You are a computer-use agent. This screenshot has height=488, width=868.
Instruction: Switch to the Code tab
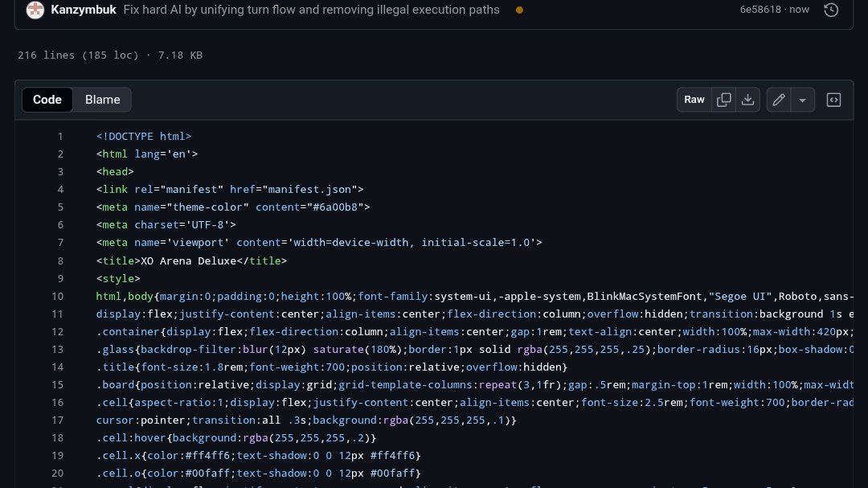(x=47, y=100)
